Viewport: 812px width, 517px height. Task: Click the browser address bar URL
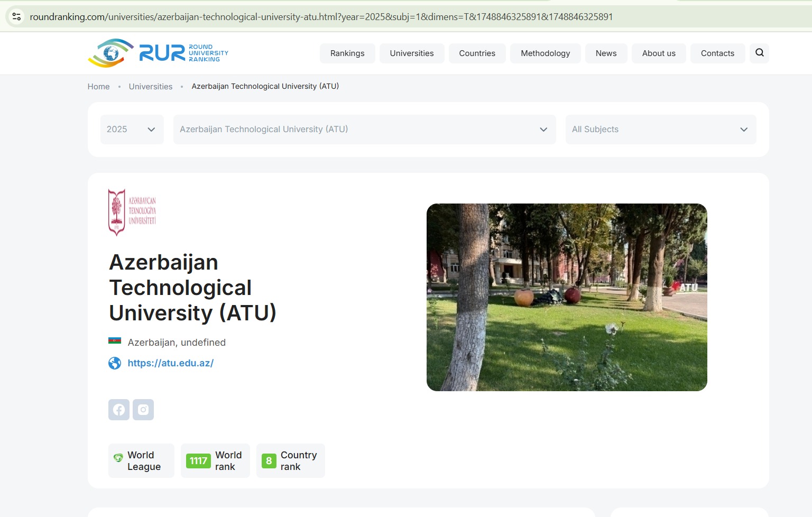pyautogui.click(x=321, y=17)
